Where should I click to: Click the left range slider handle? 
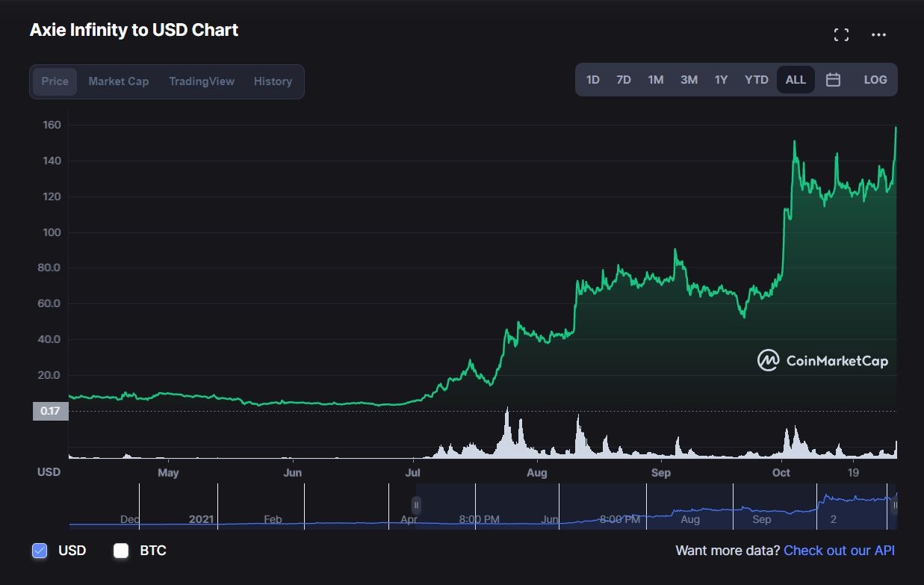pos(416,505)
